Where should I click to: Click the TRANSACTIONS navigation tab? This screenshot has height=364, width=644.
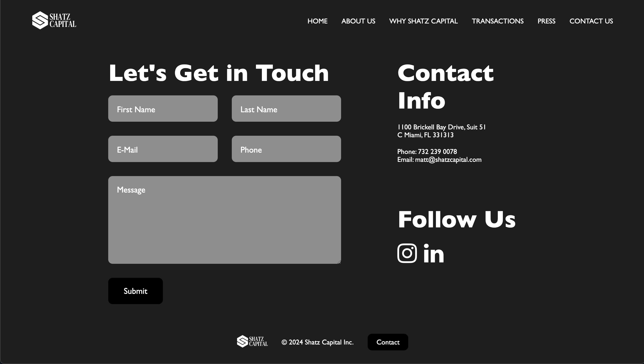(x=498, y=21)
